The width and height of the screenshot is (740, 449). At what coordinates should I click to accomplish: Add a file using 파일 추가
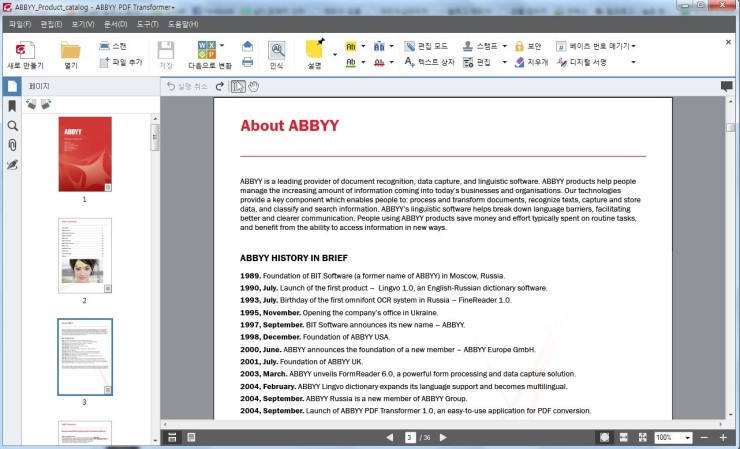[120, 62]
